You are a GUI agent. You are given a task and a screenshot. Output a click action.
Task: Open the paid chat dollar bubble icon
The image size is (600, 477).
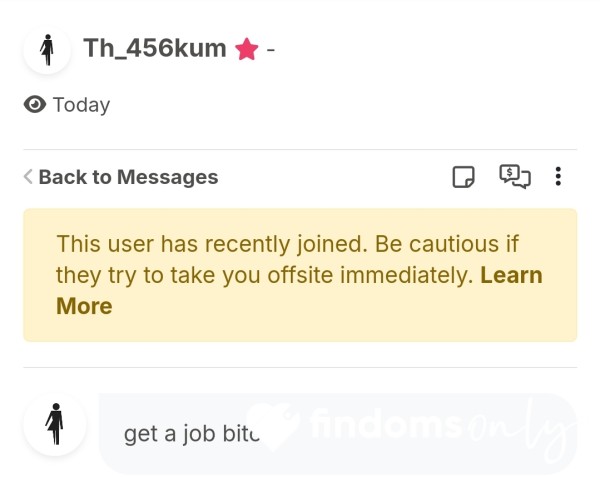[515, 176]
